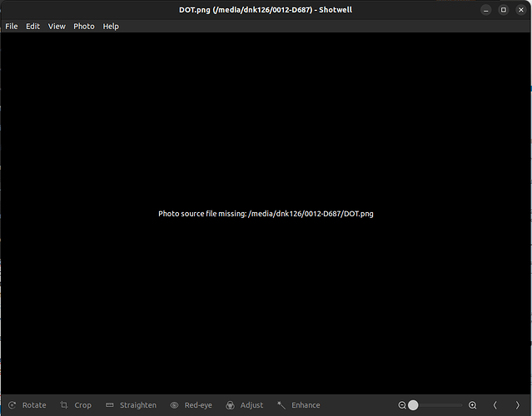Click the zoom slider handle
This screenshot has width=532, height=416.
(x=413, y=405)
